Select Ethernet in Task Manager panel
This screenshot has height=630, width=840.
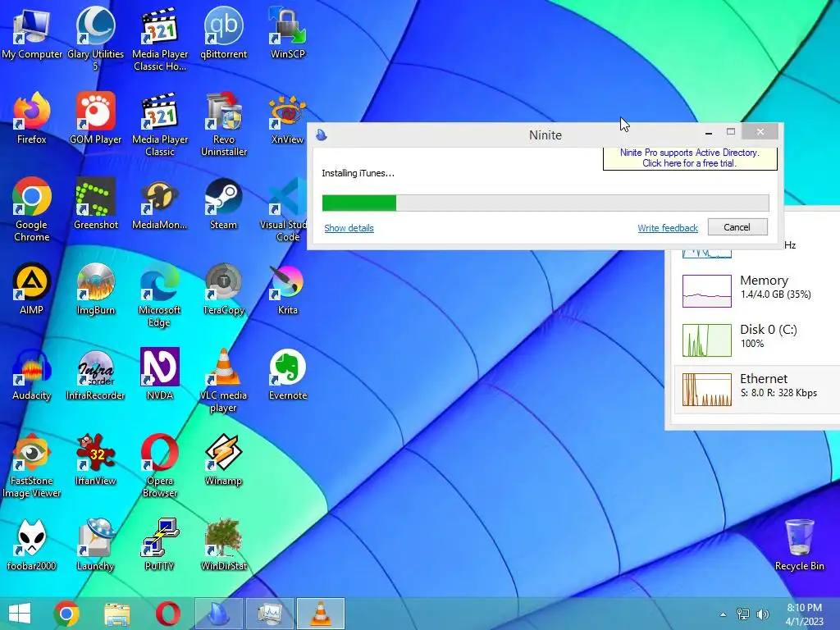coord(757,390)
